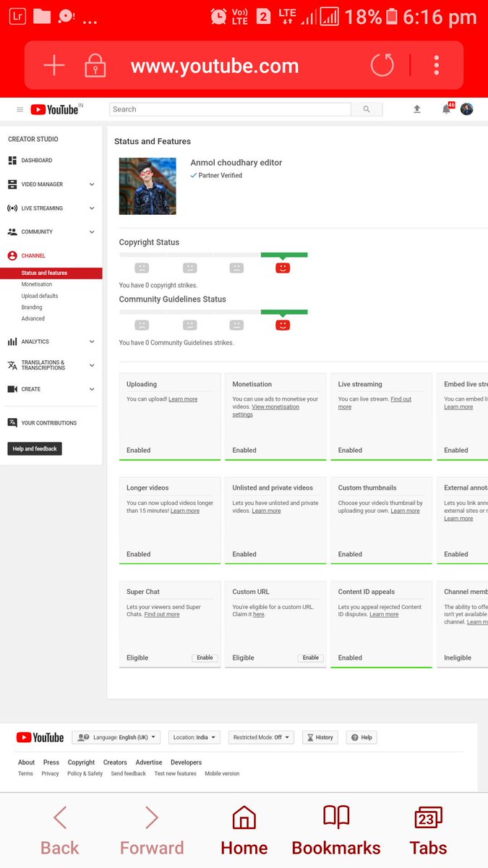
Task: Click the padlock site security icon
Action: 95,66
